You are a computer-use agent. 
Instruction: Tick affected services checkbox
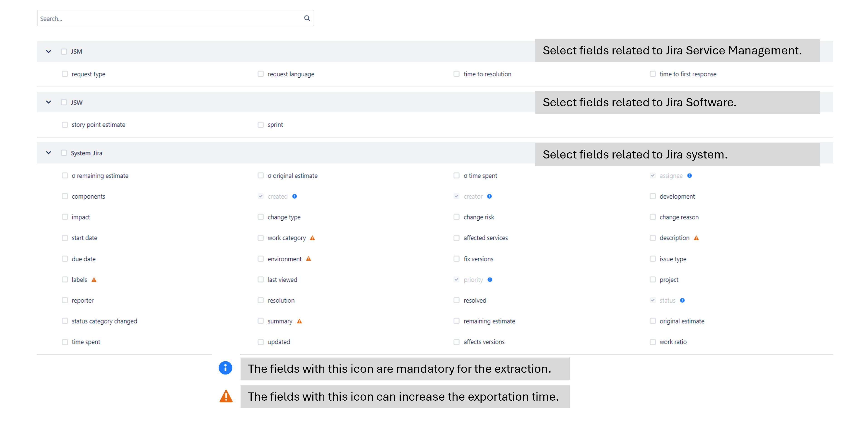(456, 238)
